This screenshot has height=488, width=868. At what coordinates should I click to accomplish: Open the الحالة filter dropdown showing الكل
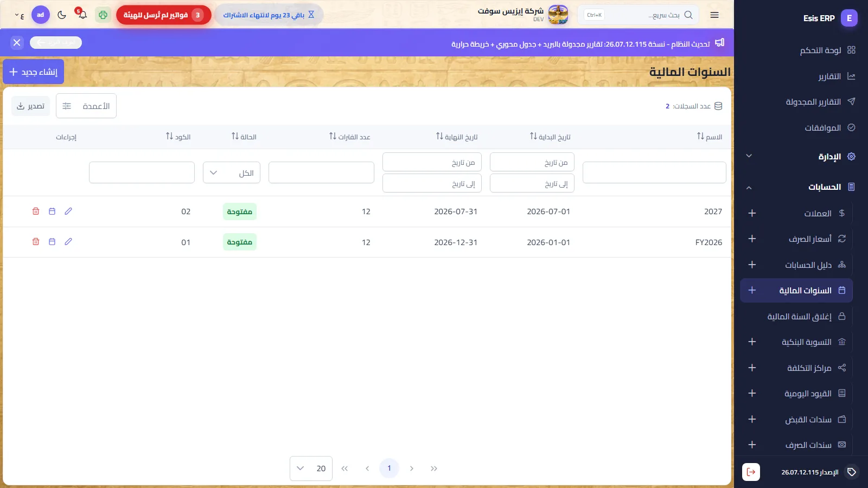coord(232,173)
